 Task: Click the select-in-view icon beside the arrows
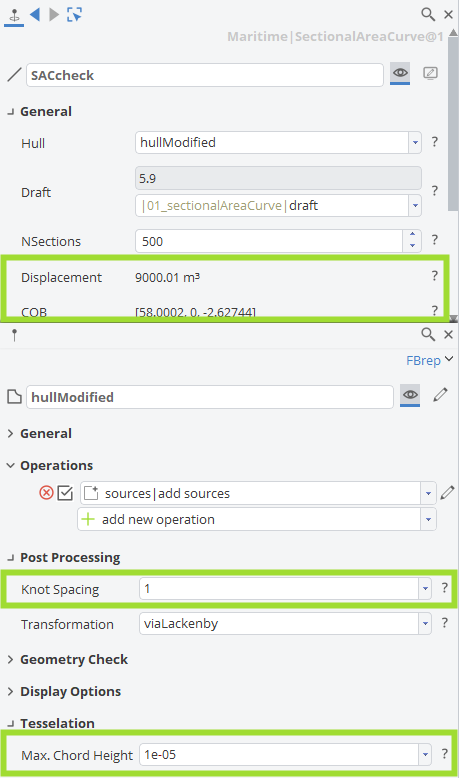pos(74,14)
